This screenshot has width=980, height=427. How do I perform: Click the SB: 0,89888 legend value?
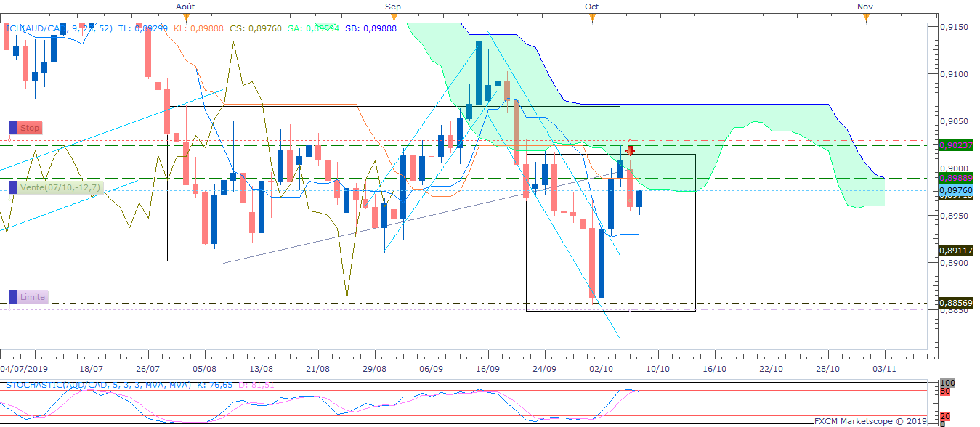point(370,28)
